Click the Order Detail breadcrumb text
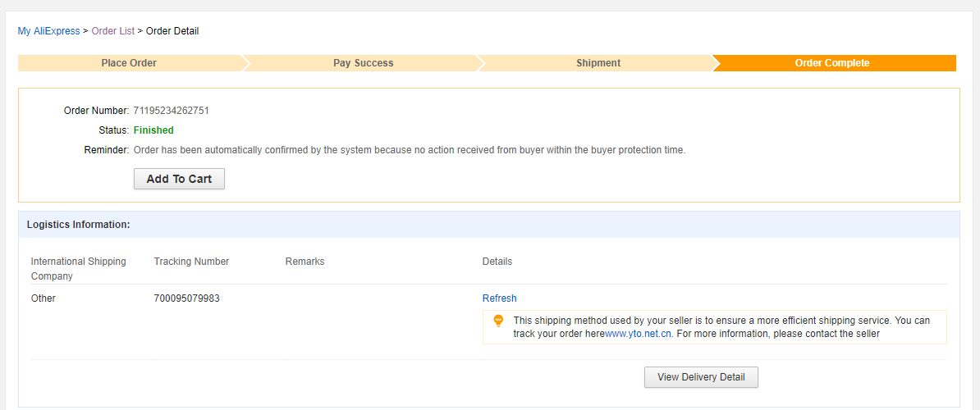Image resolution: width=980 pixels, height=410 pixels. [172, 31]
